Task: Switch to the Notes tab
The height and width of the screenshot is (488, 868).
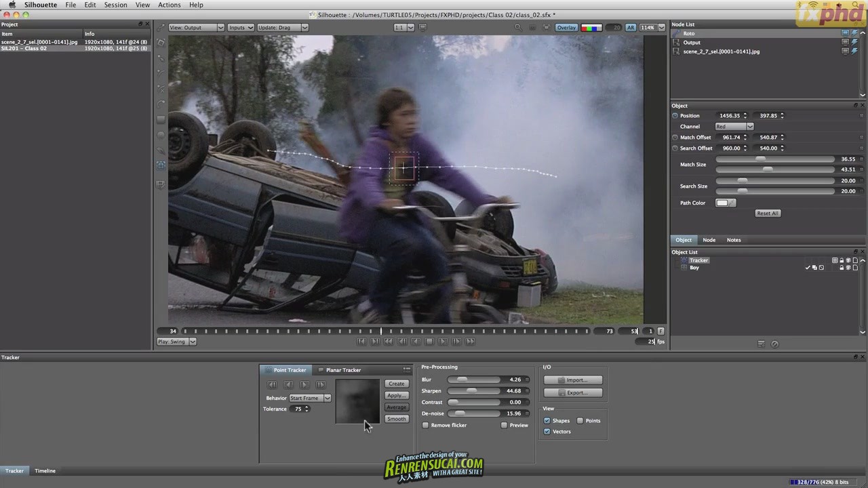Action: click(x=734, y=240)
